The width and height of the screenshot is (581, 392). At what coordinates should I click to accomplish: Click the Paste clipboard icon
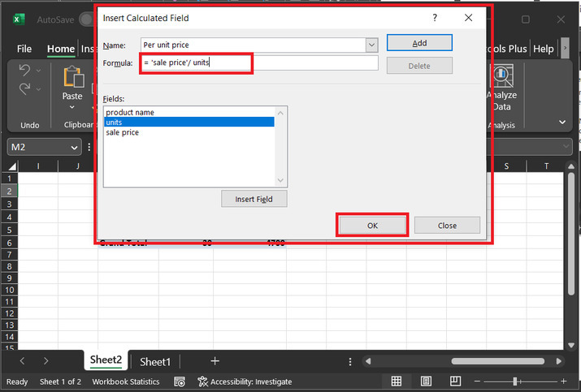coord(73,77)
